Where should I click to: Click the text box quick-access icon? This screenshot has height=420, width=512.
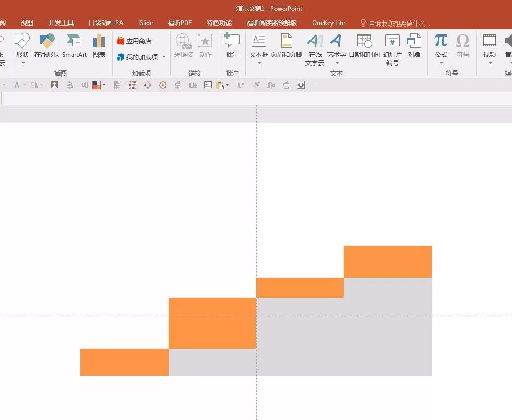click(208, 85)
